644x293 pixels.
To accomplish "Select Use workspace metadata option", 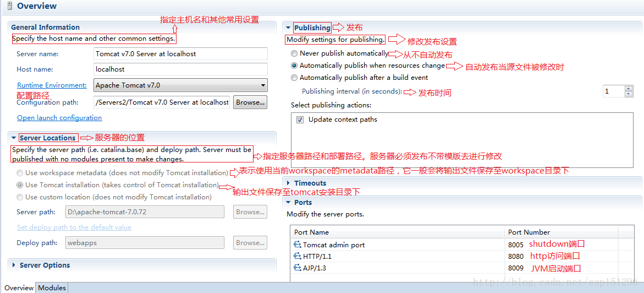I will coord(20,173).
